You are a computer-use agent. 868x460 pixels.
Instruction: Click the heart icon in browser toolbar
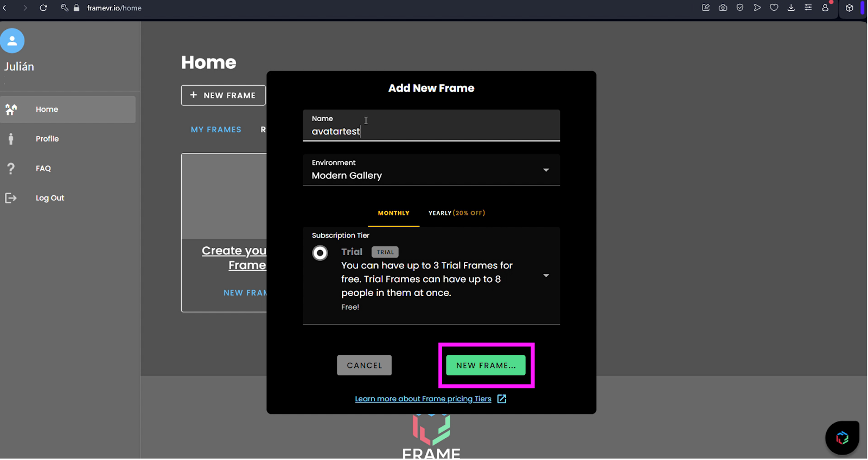pyautogui.click(x=774, y=8)
